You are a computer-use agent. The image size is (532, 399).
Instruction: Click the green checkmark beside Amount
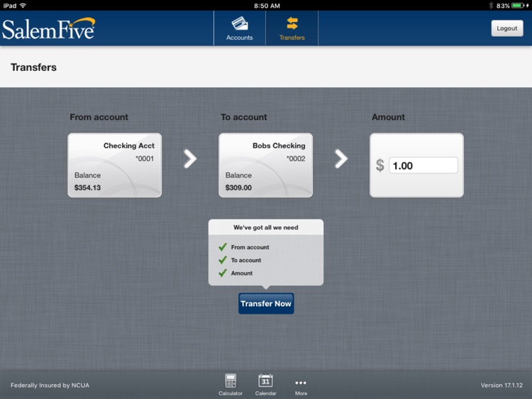tap(223, 273)
